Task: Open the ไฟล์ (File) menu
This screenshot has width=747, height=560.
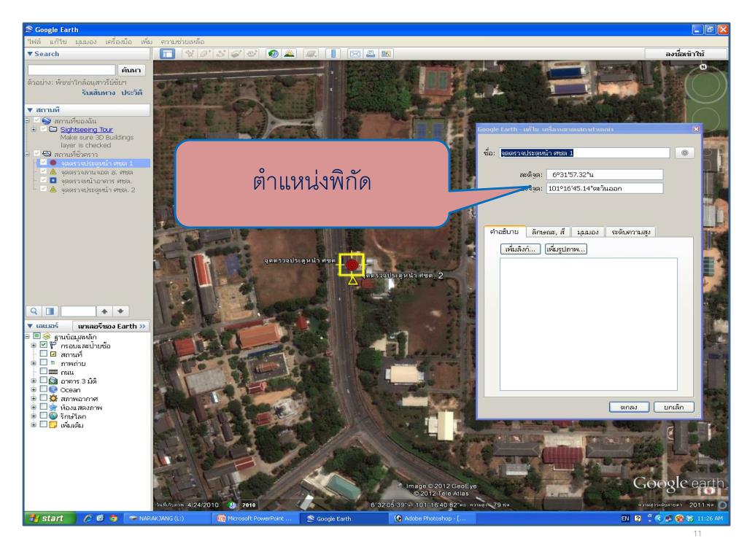Action: coord(34,42)
